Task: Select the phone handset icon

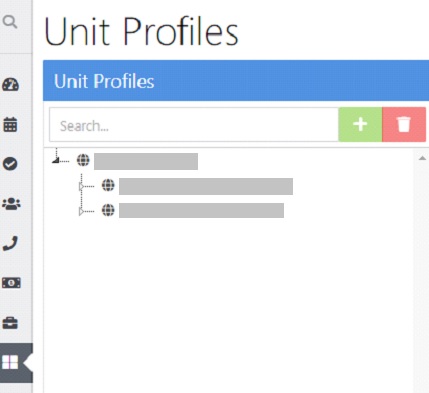Action: [x=10, y=243]
